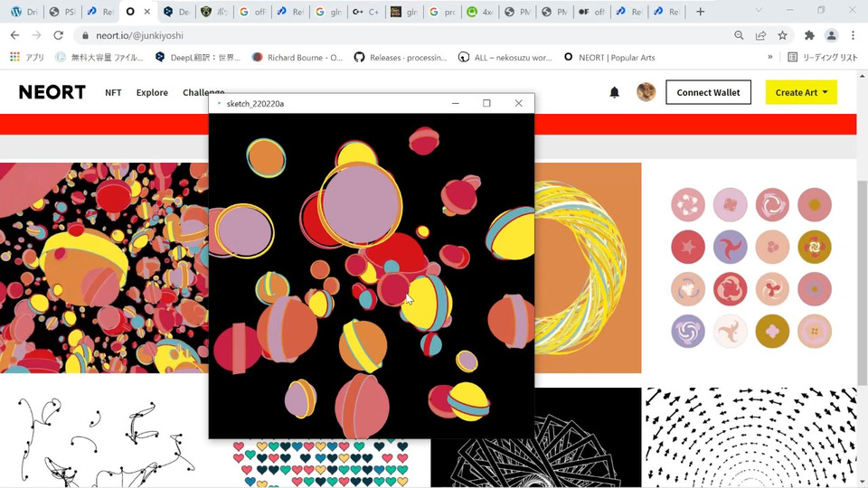The image size is (868, 488).
Task: Open the NEORT user avatar
Action: point(646,92)
